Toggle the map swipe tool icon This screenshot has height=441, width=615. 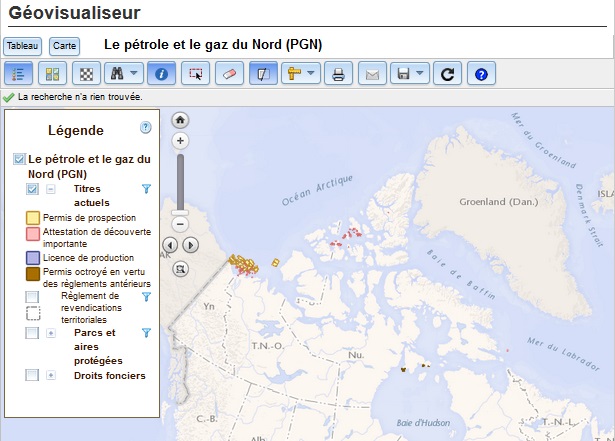tap(263, 73)
